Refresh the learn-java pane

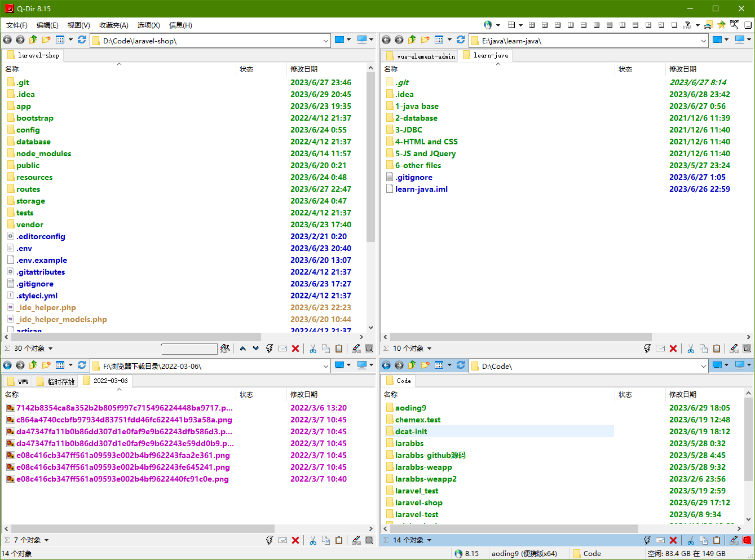coord(461,39)
